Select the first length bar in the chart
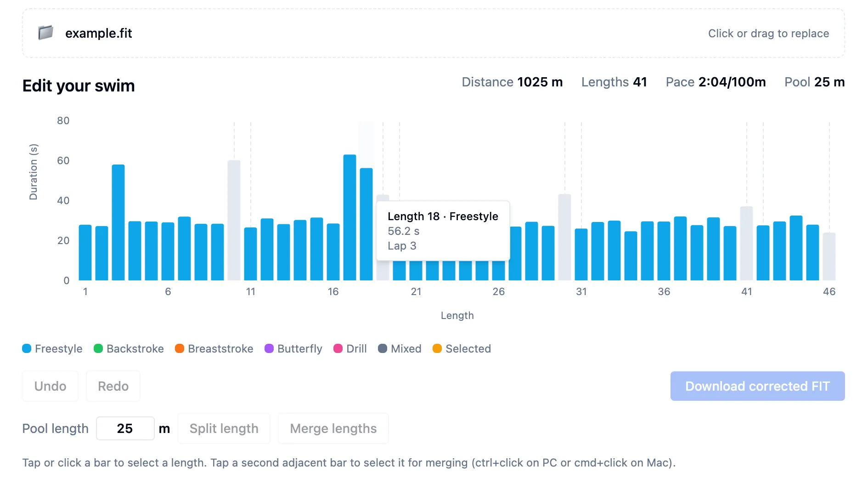Viewport: 868px width, 478px height. coord(85,252)
